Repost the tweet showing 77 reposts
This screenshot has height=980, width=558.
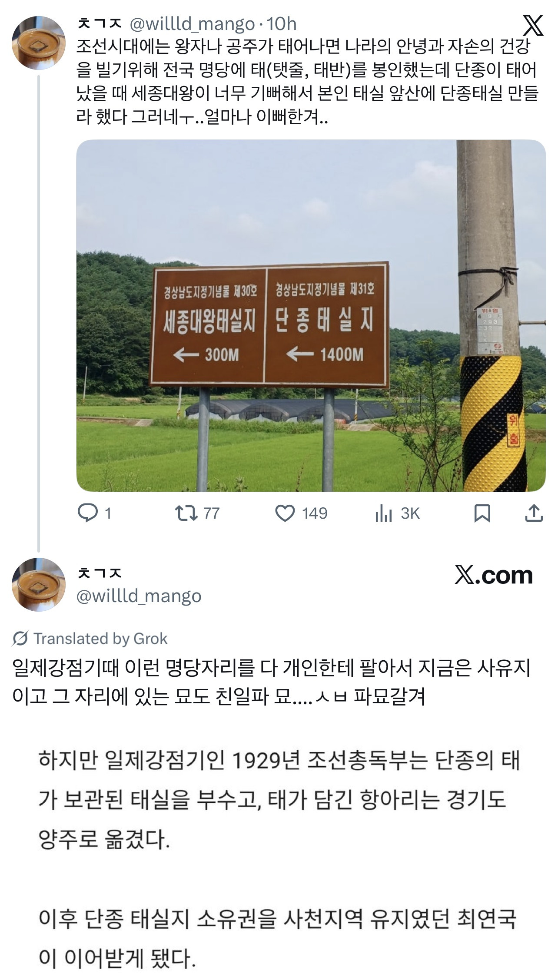[186, 513]
